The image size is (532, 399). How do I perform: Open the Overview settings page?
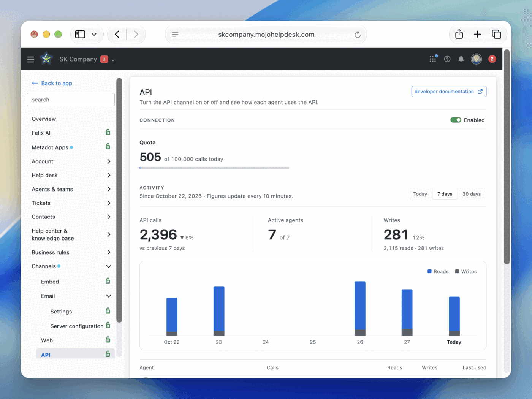pos(44,119)
